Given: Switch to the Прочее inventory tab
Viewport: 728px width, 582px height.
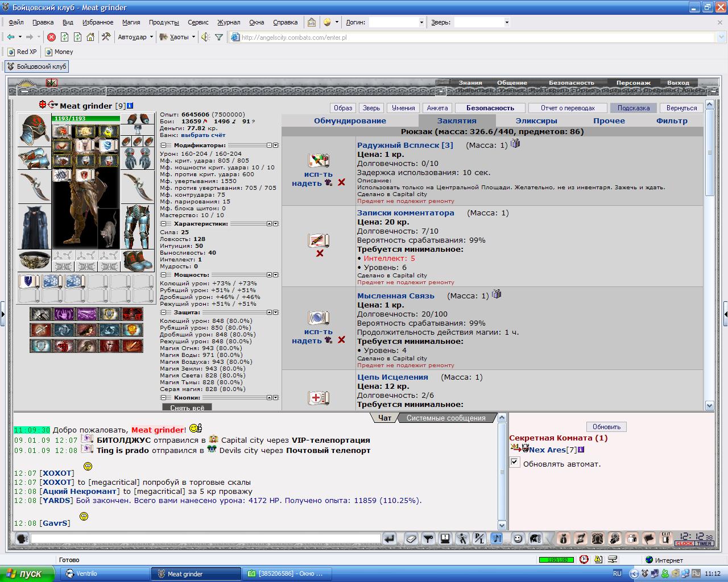Looking at the screenshot, I should pyautogui.click(x=609, y=120).
